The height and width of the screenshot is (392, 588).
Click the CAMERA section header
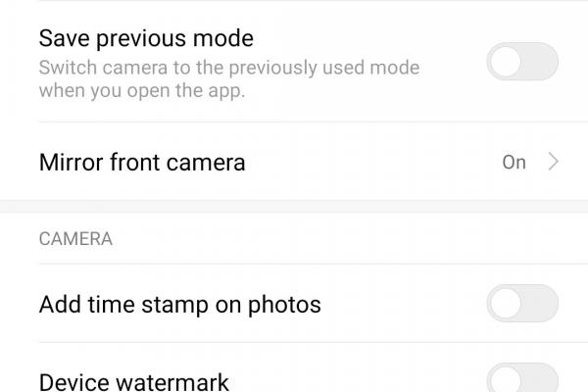tap(75, 238)
